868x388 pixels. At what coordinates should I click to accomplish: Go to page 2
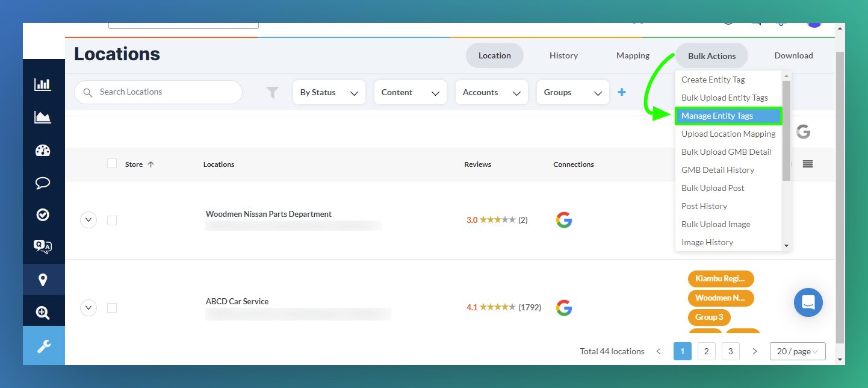coord(706,351)
